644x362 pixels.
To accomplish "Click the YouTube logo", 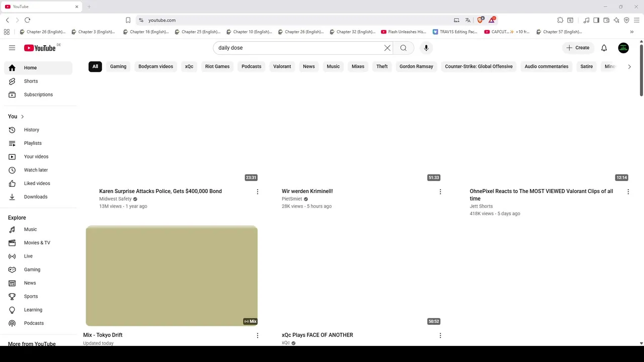I will 40,48.
